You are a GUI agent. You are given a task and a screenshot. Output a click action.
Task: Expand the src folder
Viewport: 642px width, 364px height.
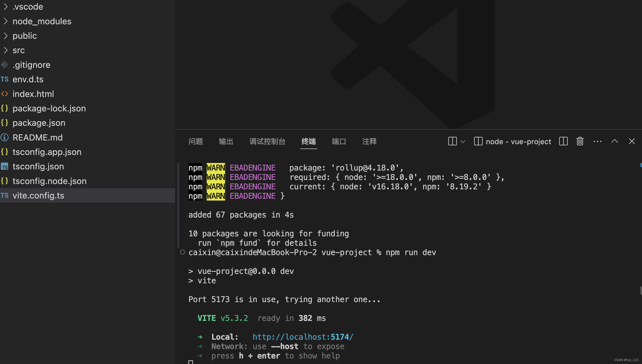(x=19, y=50)
